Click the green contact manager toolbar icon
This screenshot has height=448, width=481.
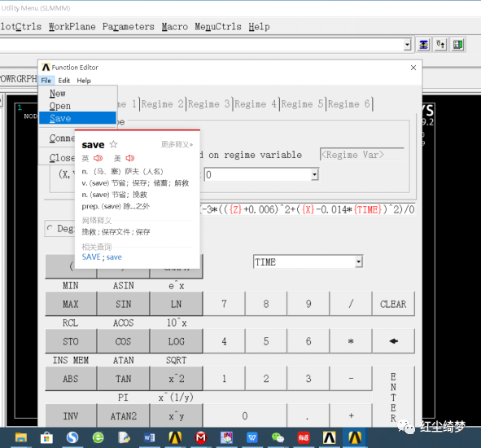point(458,45)
